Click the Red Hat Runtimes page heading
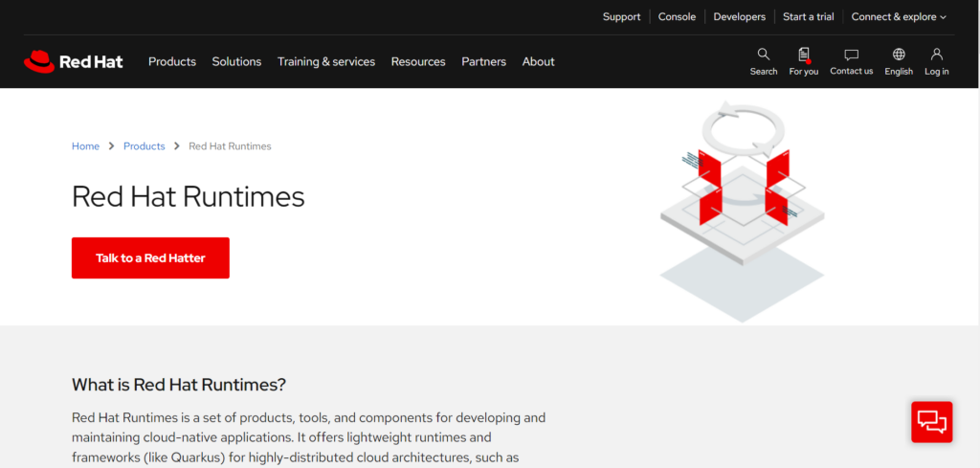The height and width of the screenshot is (468, 980). tap(189, 196)
